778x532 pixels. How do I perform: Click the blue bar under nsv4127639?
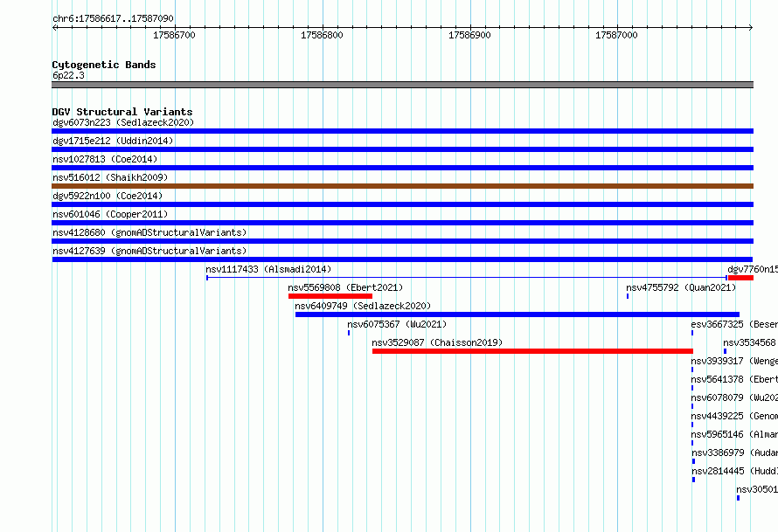402,259
